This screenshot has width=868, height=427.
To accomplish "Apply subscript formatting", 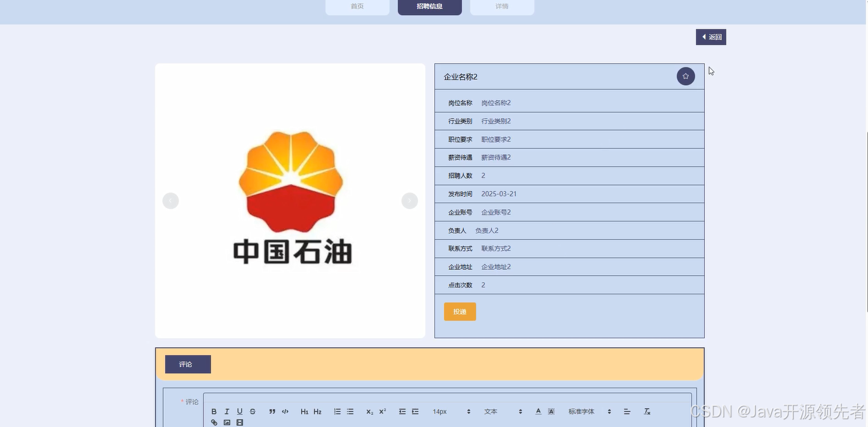I will point(368,411).
